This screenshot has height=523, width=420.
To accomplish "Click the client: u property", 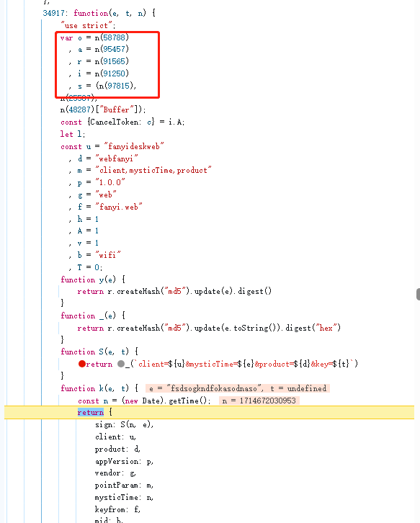I will [115, 437].
